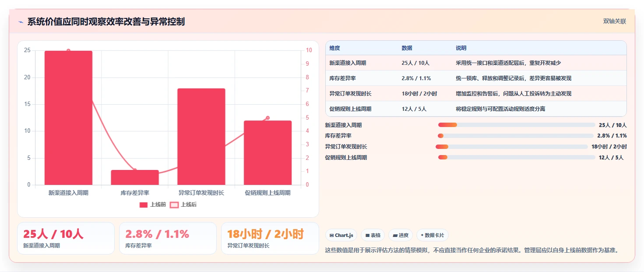Viewport: 644px width, 272px height.
Task: Open the large 18小时 / 2小时 data card
Action: 270,238
